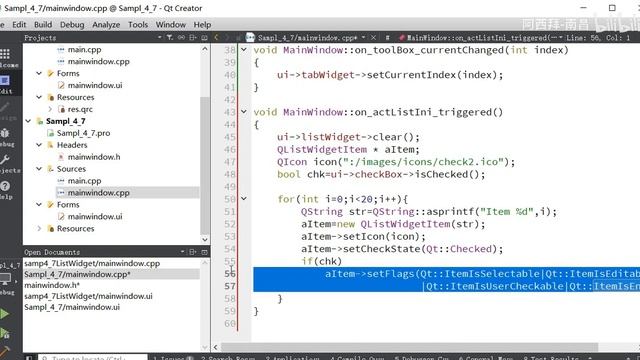Screen dimensions: 640x360
Task: Click the editor horizontal scrollbar thumb
Action: pos(409,347)
